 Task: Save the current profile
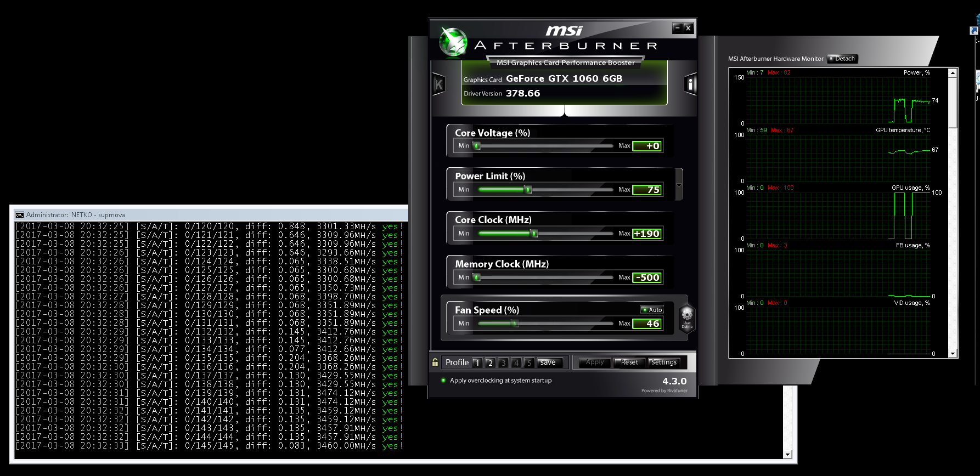point(549,362)
